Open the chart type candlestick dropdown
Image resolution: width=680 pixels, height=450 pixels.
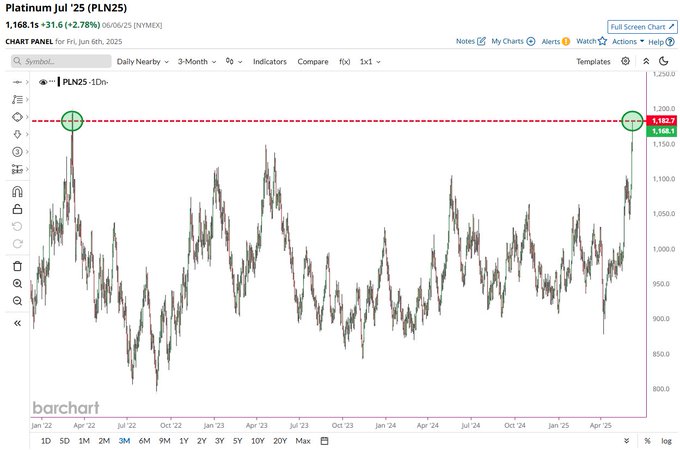[x=234, y=62]
